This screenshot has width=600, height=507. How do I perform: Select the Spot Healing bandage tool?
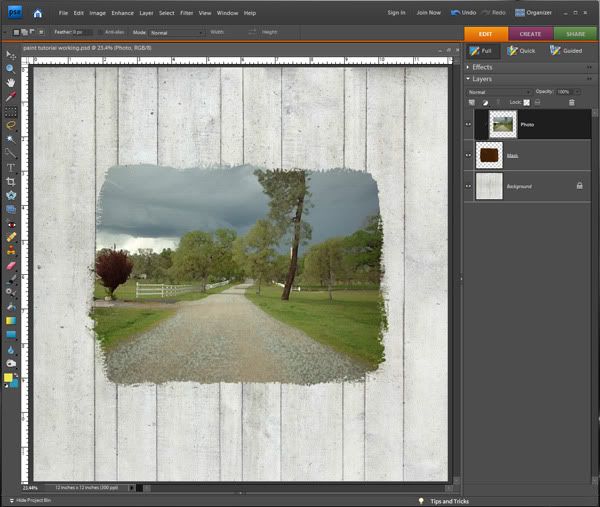coord(11,237)
